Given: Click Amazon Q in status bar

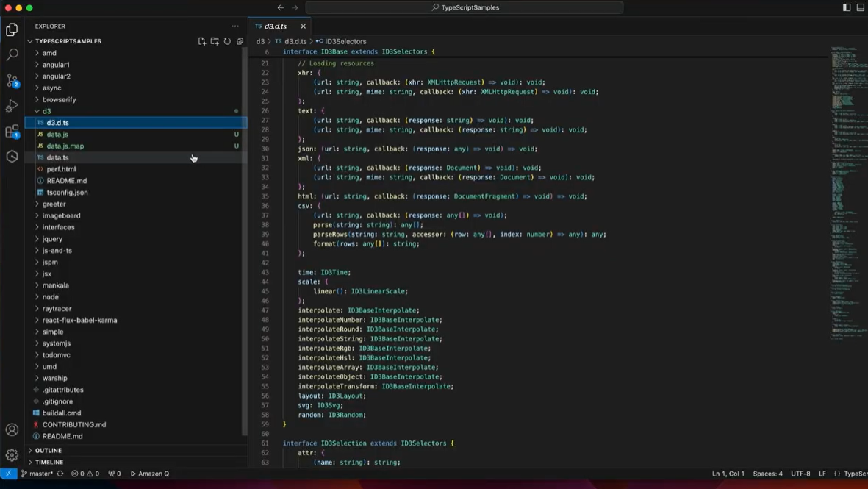Looking at the screenshot, I should coord(150,474).
